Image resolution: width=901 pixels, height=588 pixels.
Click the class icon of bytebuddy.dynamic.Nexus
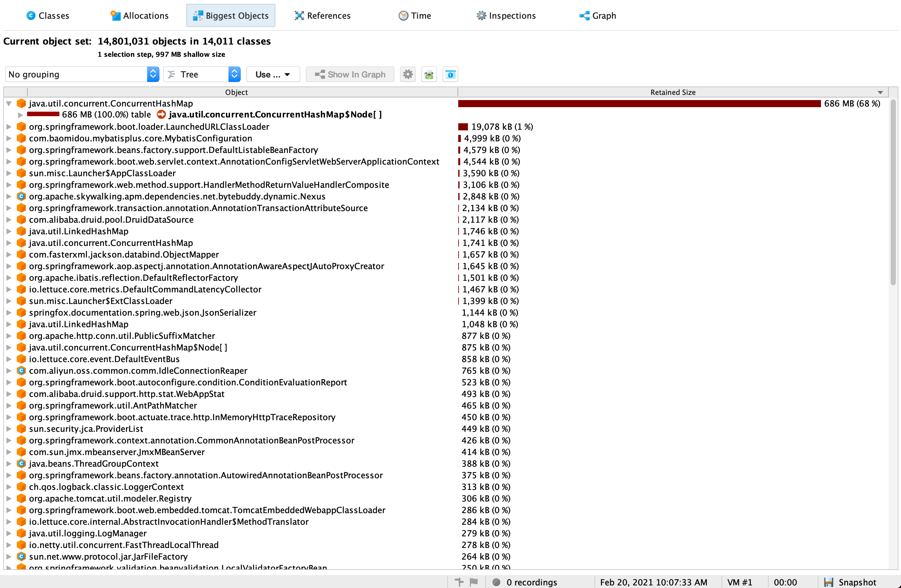(21, 197)
